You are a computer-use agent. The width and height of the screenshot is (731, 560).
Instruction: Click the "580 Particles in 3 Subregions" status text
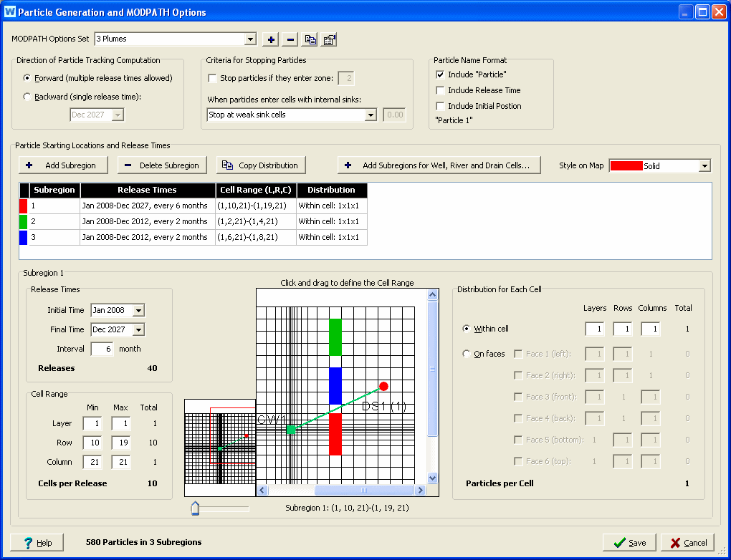143,542
